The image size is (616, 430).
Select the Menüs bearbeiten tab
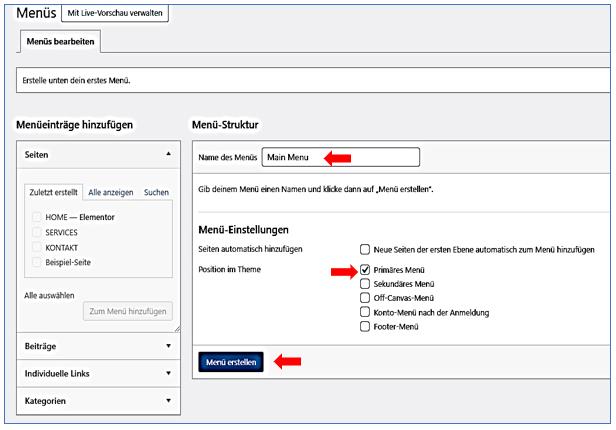tap(58, 42)
